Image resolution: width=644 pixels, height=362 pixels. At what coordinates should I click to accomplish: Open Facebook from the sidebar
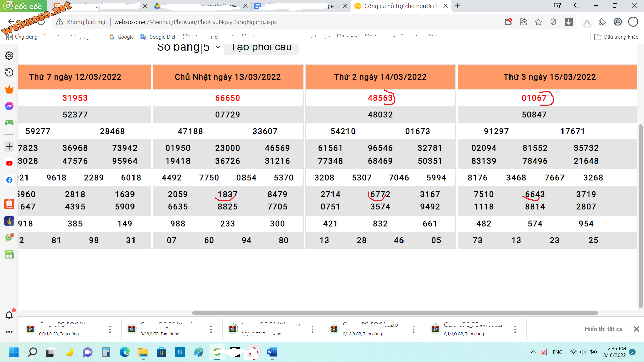coord(9,180)
